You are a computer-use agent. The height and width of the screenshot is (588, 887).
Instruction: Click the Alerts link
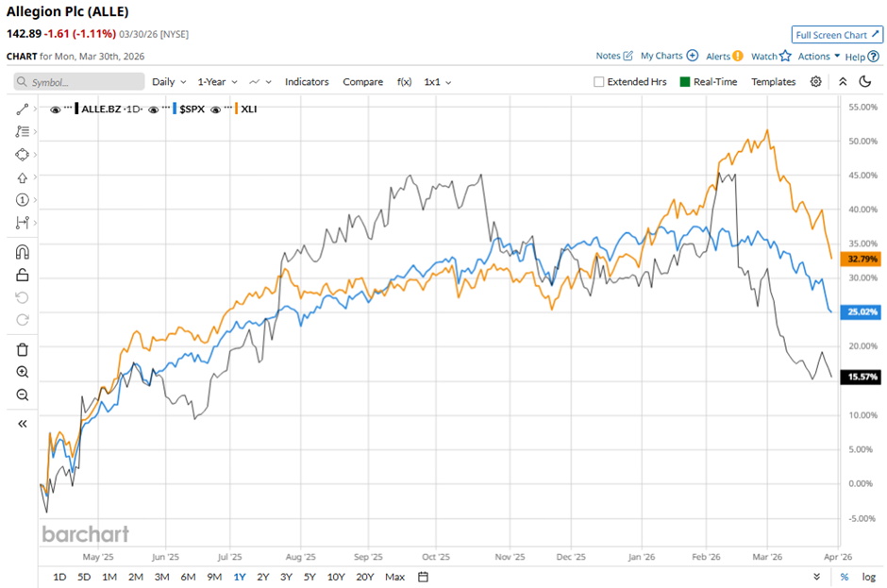718,56
